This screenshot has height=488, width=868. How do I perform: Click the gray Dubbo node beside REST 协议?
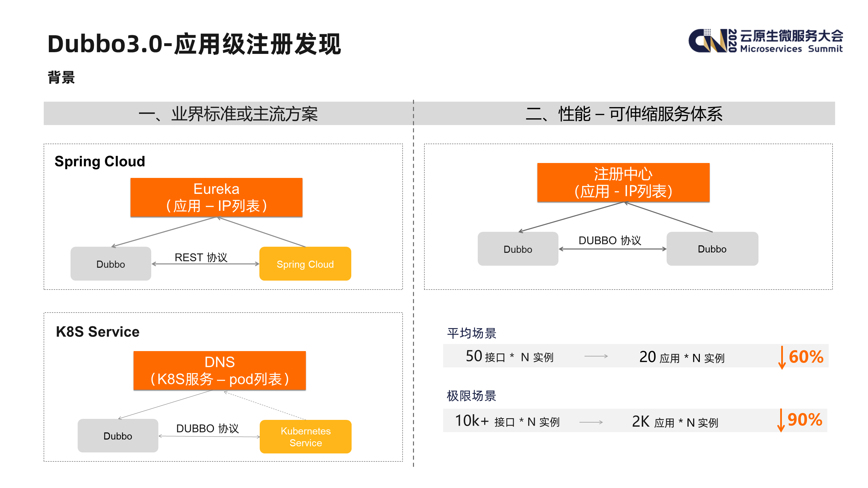pos(111,264)
